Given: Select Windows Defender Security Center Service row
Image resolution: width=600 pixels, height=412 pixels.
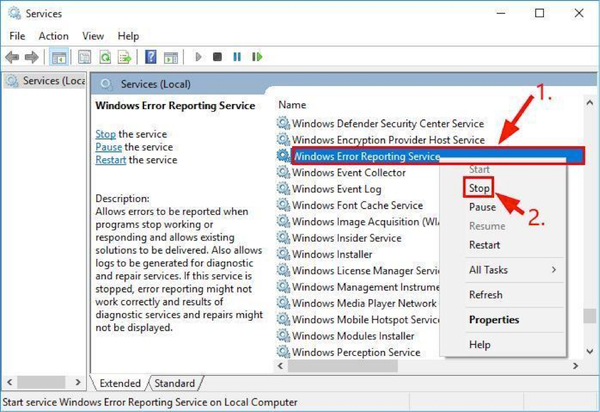Looking at the screenshot, I should [388, 124].
